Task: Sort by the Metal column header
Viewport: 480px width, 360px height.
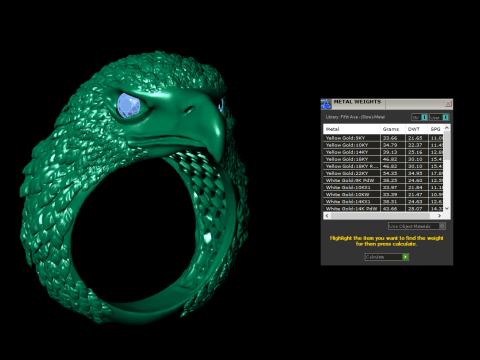Action: click(x=352, y=129)
